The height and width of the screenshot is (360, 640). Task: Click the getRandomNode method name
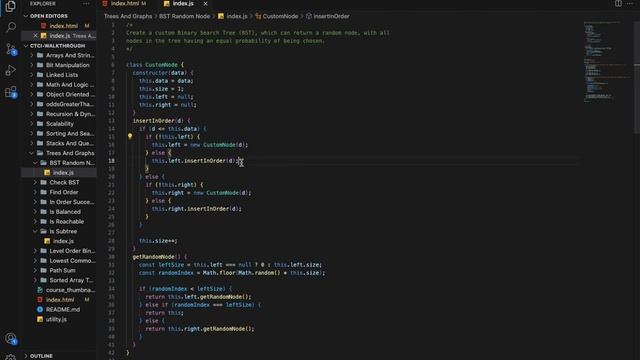click(x=153, y=257)
